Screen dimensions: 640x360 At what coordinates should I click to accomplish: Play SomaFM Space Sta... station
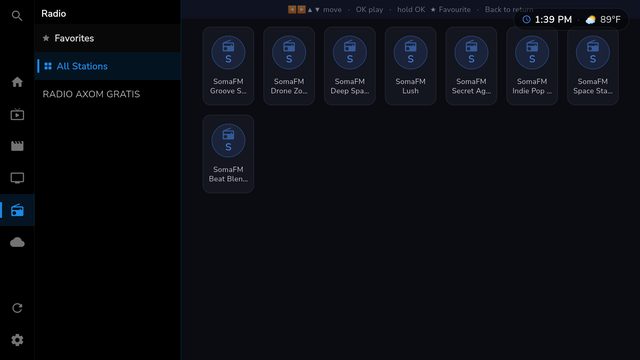(593, 66)
